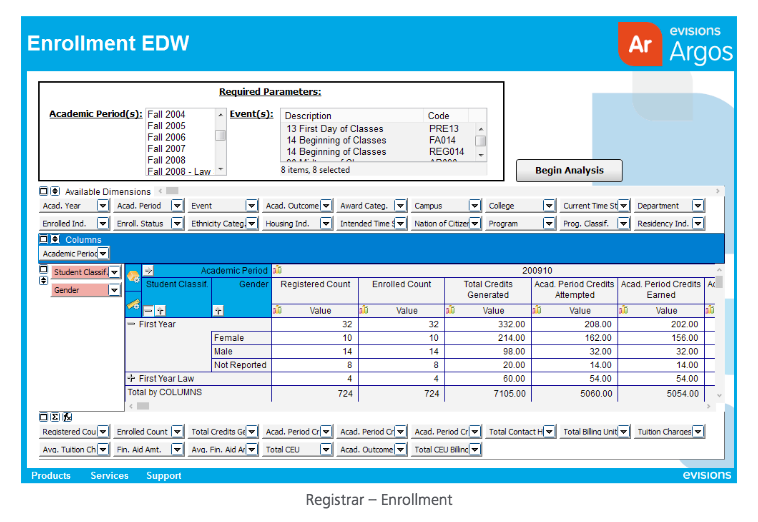Click the chart icon next to 200910
Screen dimensions: 758x522
pos(277,270)
